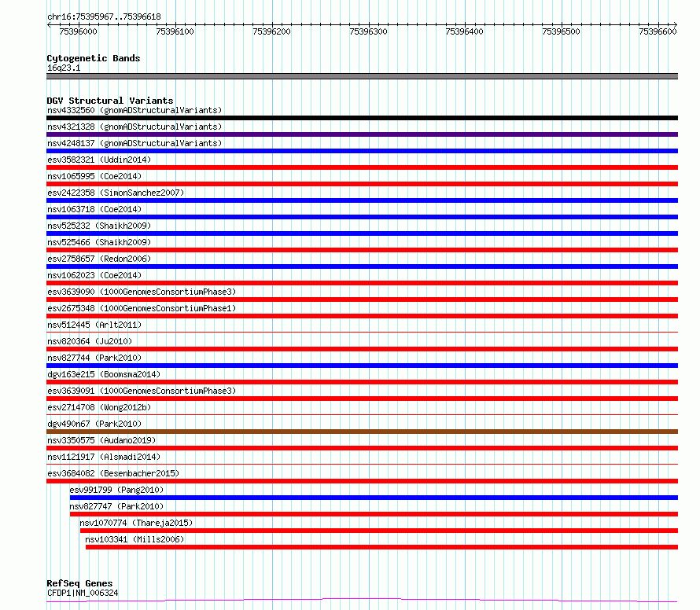Open esv3684082 (Besenbacher2015) variant
The width and height of the screenshot is (700, 610).
tap(113, 473)
